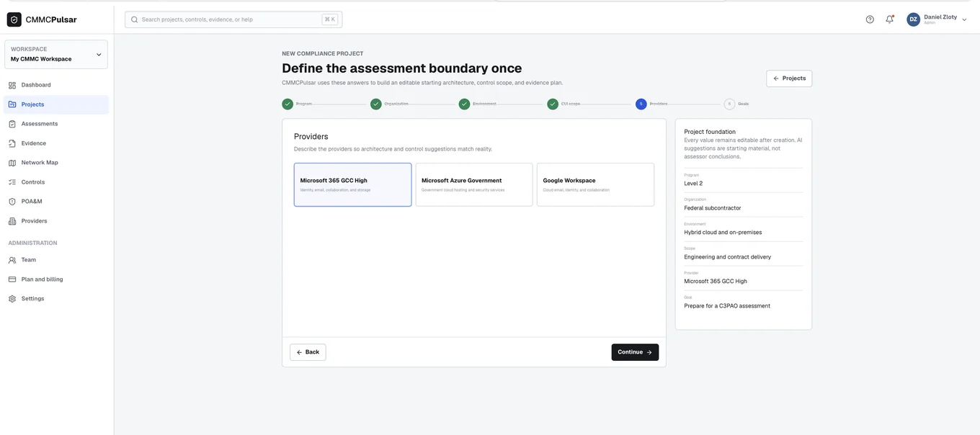Viewport: 980px width, 435px height.
Task: Go to Assessments in the sidebar
Action: click(56, 124)
